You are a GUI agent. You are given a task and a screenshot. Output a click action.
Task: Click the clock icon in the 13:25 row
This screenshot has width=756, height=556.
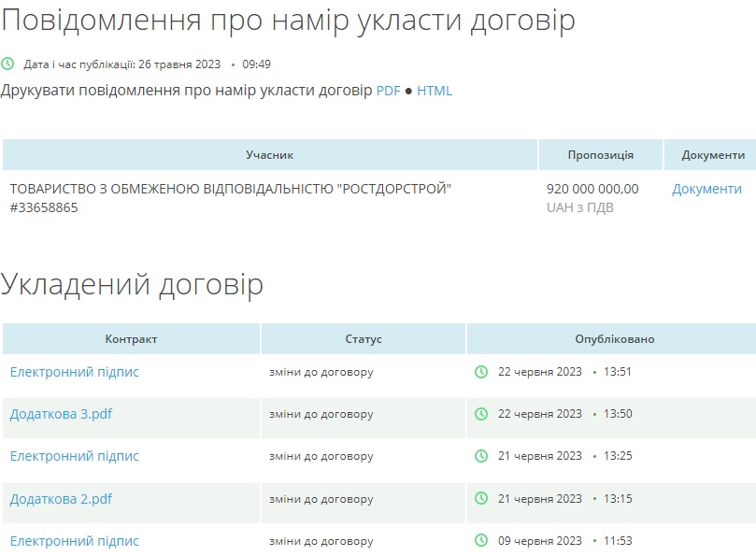[x=481, y=456]
